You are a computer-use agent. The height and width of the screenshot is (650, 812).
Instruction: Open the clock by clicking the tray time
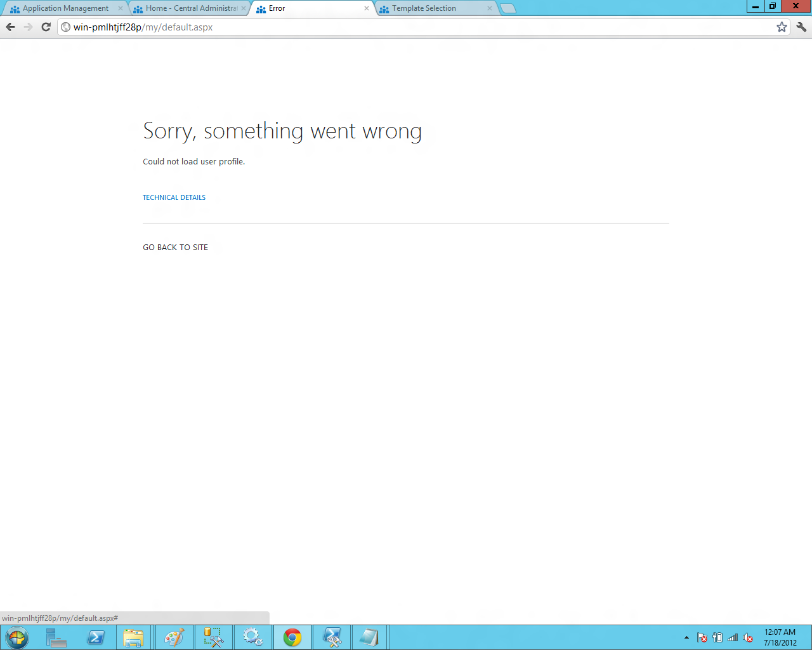[778, 636]
